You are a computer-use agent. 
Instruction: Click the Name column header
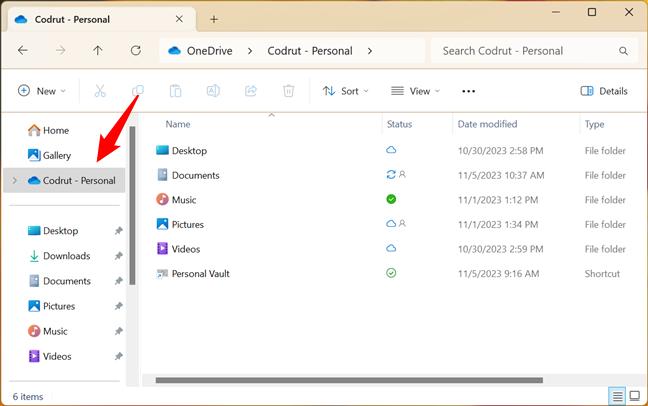[178, 124]
